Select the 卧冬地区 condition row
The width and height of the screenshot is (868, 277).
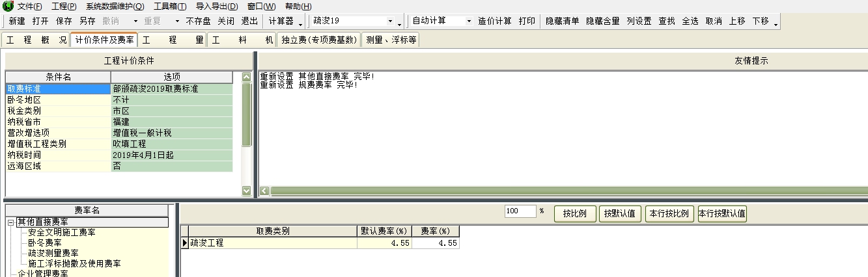(58, 99)
